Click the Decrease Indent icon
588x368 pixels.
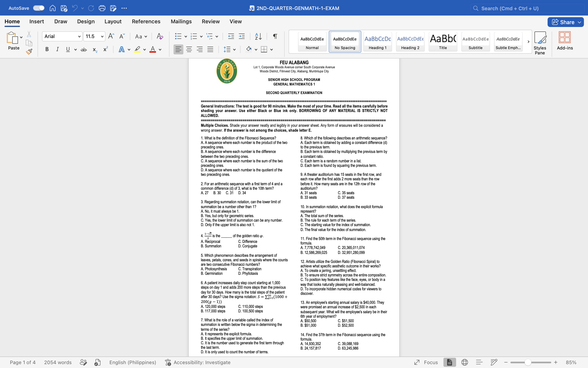[231, 36]
